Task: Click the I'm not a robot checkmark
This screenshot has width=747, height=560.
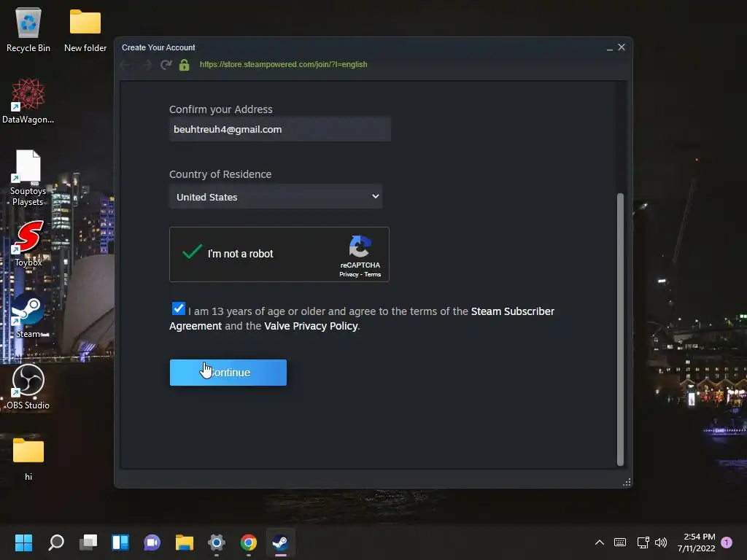Action: coord(192,252)
